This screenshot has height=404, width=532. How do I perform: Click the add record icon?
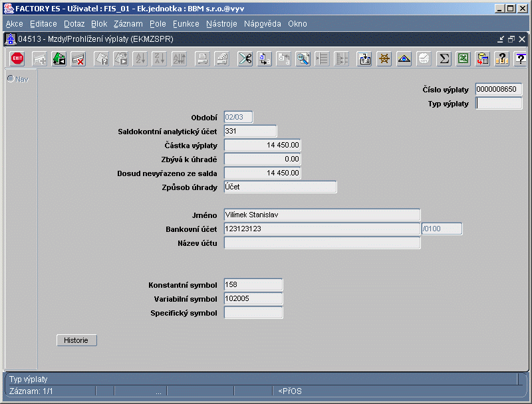pos(39,58)
